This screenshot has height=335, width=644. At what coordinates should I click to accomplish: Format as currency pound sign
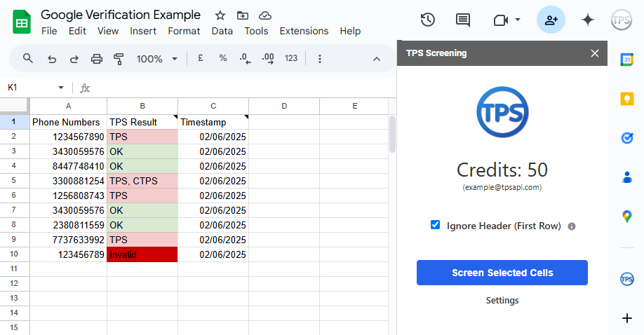point(201,58)
